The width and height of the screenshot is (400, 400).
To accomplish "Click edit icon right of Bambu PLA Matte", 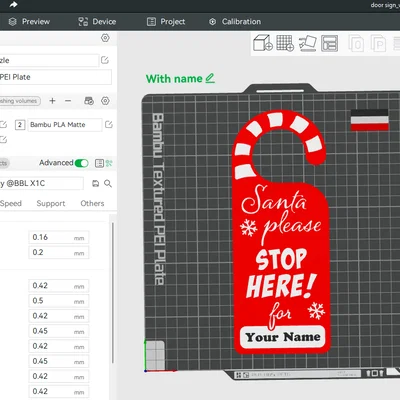I will 109,125.
